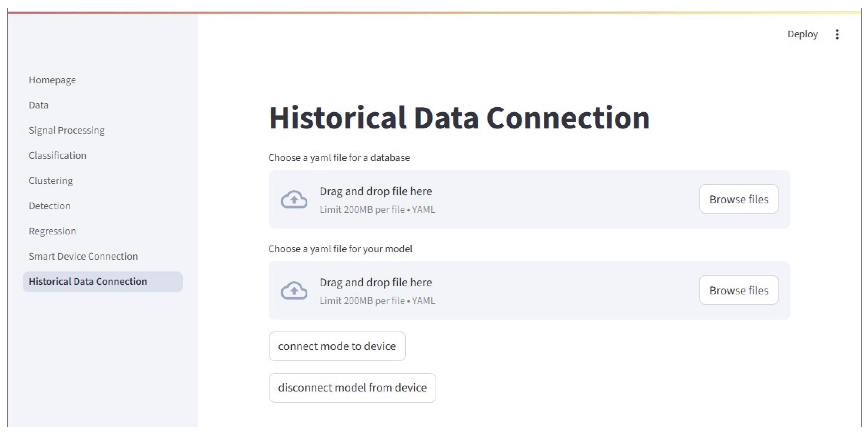Click the model yaml drop zone

point(505,290)
